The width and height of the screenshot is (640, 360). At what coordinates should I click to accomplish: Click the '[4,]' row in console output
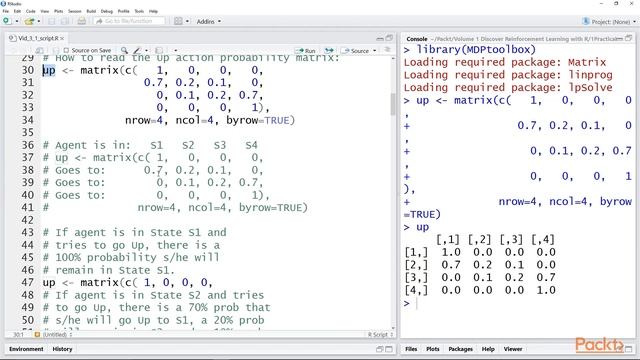pyautogui.click(x=480, y=290)
